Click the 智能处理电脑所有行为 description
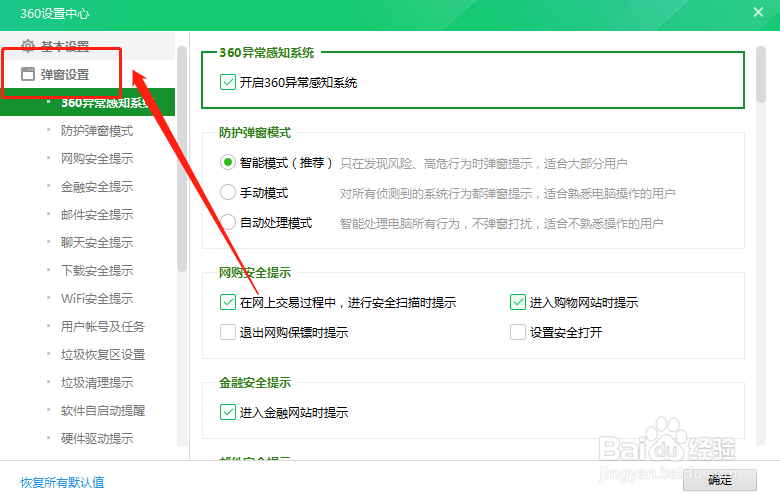The width and height of the screenshot is (780, 500). tap(501, 223)
